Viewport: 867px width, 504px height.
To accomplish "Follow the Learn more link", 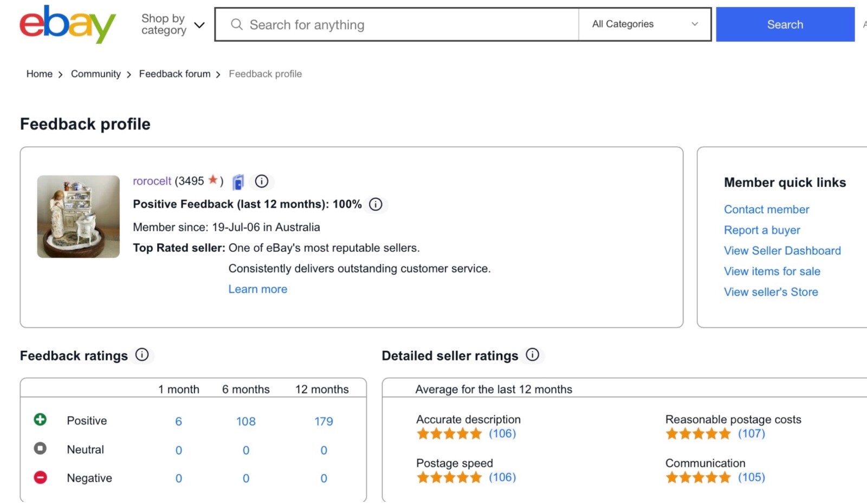I will [x=258, y=289].
